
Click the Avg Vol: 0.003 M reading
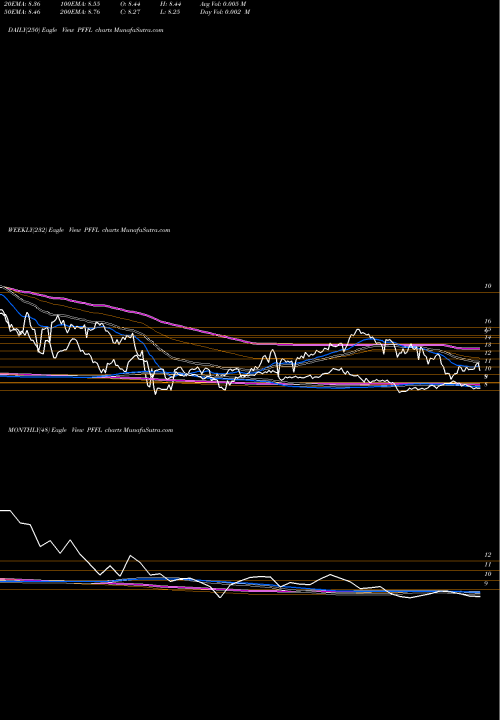pyautogui.click(x=223, y=4)
